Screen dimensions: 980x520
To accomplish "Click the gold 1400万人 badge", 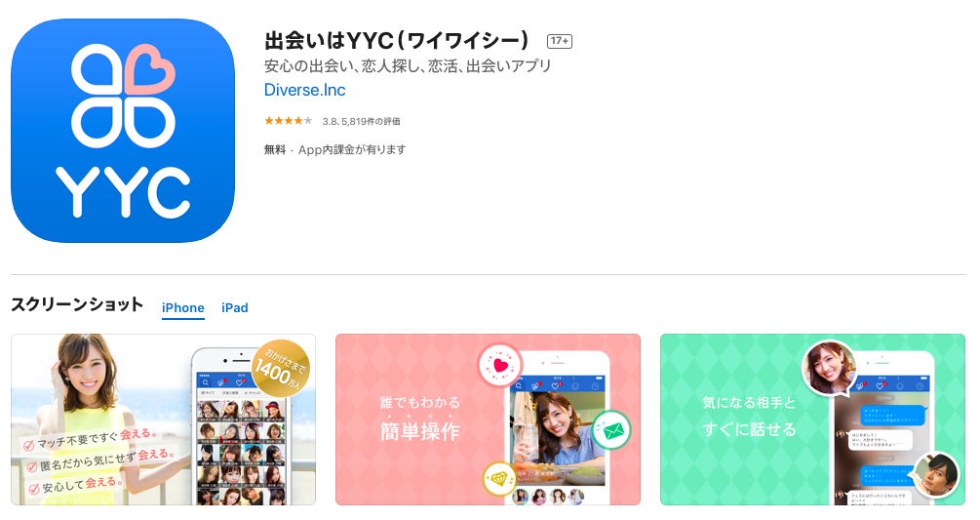I will tap(281, 368).
